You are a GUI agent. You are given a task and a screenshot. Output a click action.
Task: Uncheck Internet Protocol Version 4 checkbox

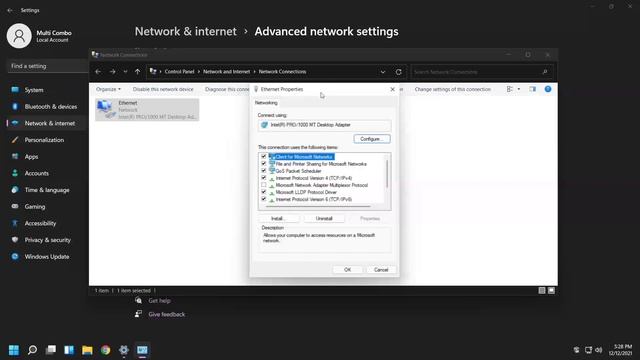click(264, 178)
